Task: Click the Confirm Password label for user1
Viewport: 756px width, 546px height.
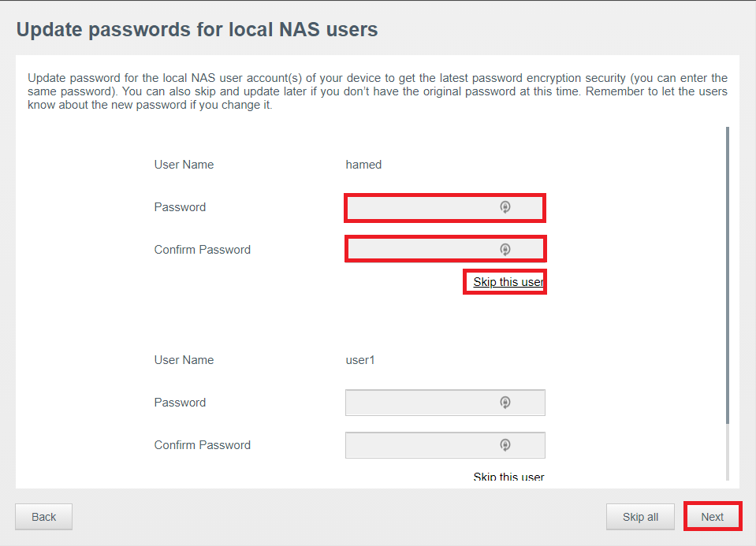Action: [202, 445]
